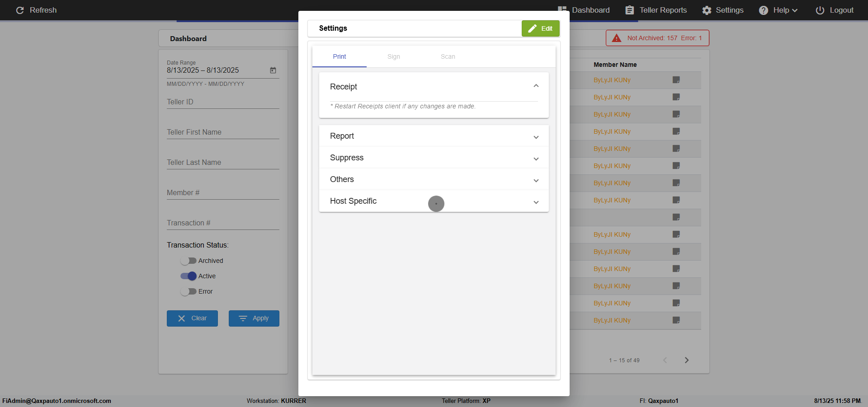This screenshot has width=868, height=407.
Task: Click the Teller ID input field
Action: (x=223, y=102)
